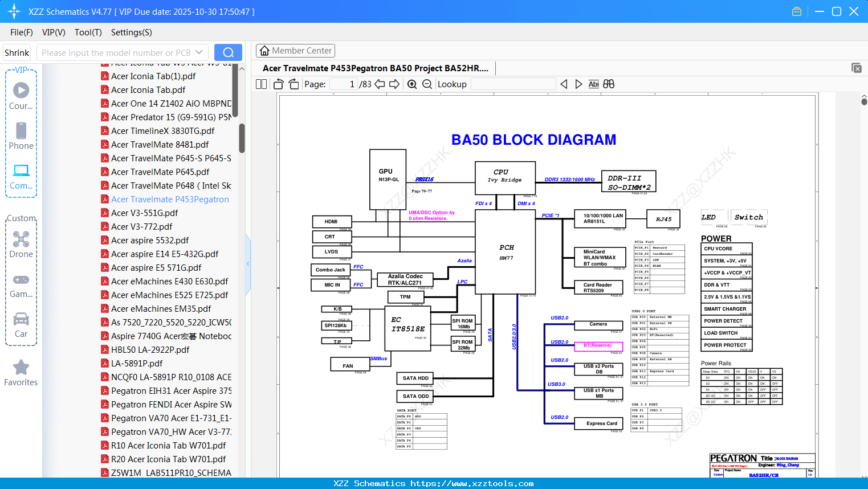The image size is (868, 489).
Task: Select Acer TravelMate P648 file
Action: (x=171, y=185)
